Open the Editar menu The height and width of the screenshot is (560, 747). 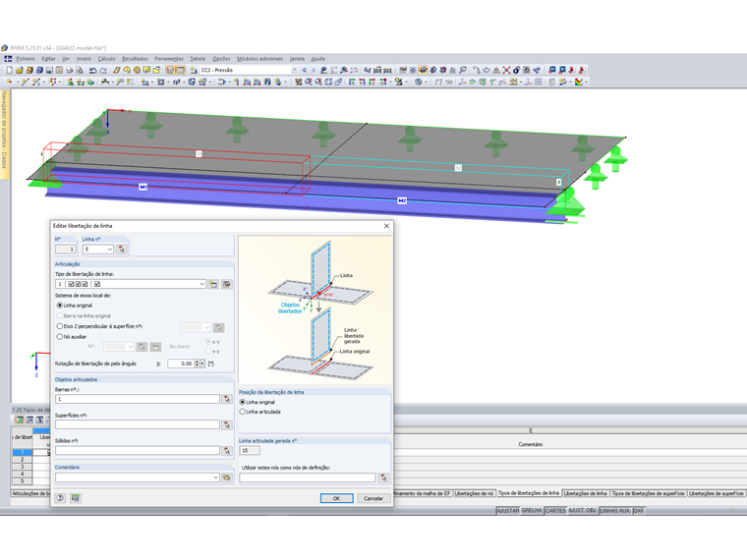48,59
